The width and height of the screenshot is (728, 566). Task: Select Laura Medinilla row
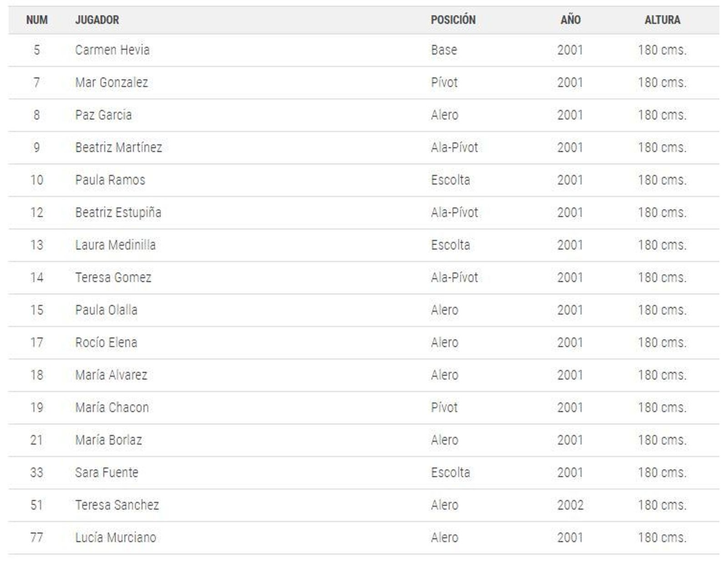[x=364, y=245]
